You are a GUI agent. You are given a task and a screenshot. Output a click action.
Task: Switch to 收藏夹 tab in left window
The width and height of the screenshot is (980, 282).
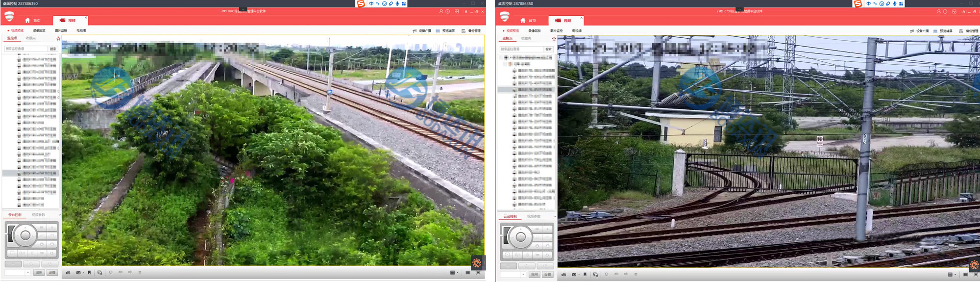tap(30, 38)
